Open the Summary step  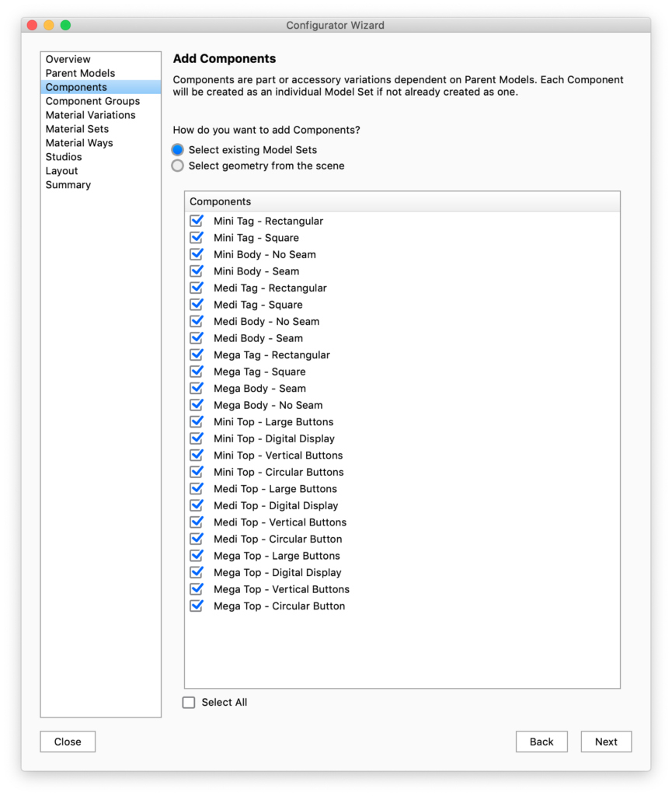coord(68,185)
